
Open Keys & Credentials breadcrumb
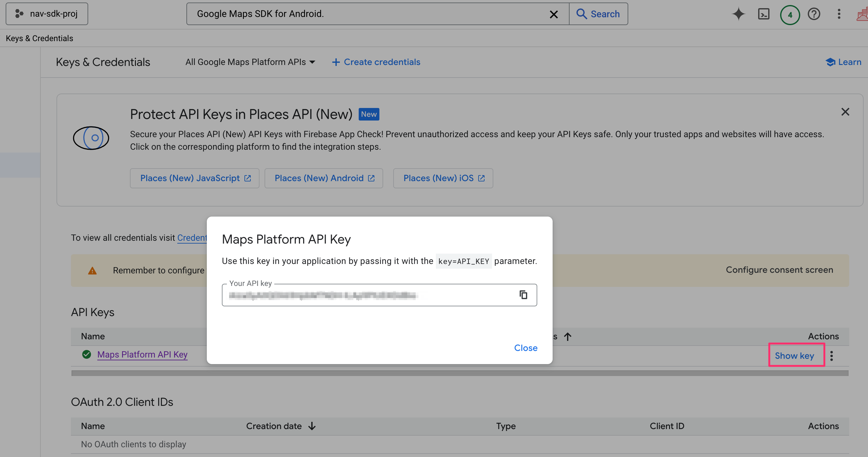click(x=39, y=38)
